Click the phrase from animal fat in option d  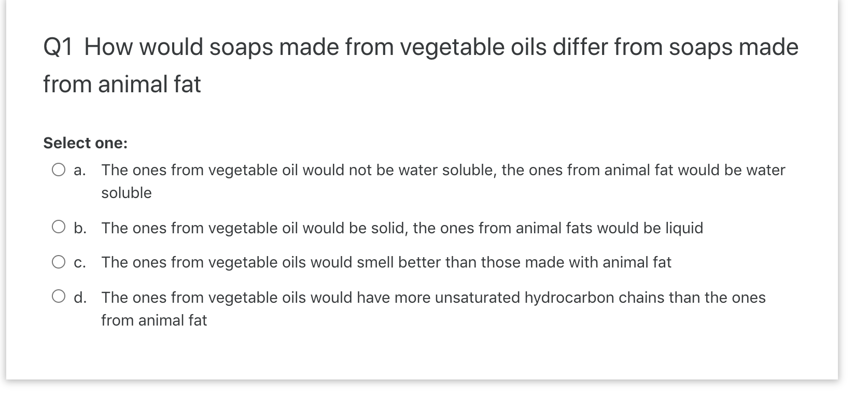tap(153, 320)
